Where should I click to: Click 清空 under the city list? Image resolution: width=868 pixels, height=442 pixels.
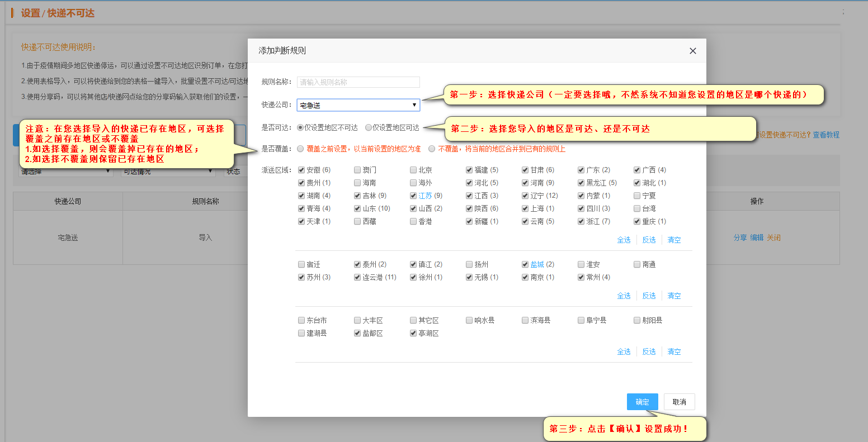(674, 296)
